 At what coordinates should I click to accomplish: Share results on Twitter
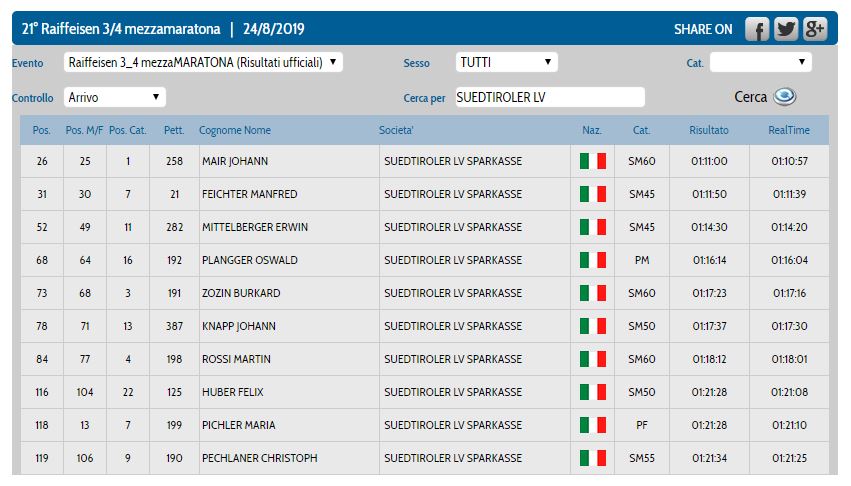pyautogui.click(x=786, y=29)
